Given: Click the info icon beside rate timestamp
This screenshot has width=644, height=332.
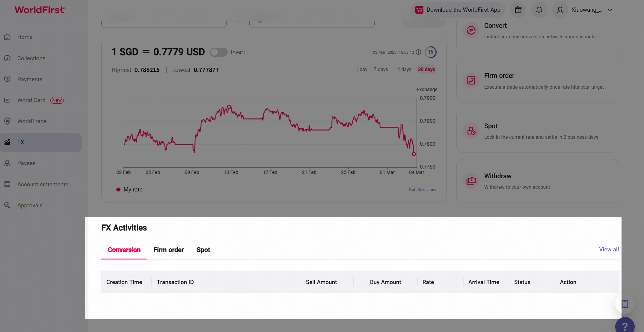Looking at the screenshot, I should click(x=419, y=52).
